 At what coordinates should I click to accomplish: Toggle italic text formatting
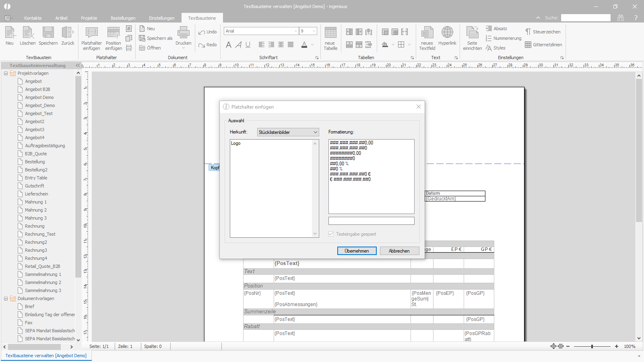point(238,45)
